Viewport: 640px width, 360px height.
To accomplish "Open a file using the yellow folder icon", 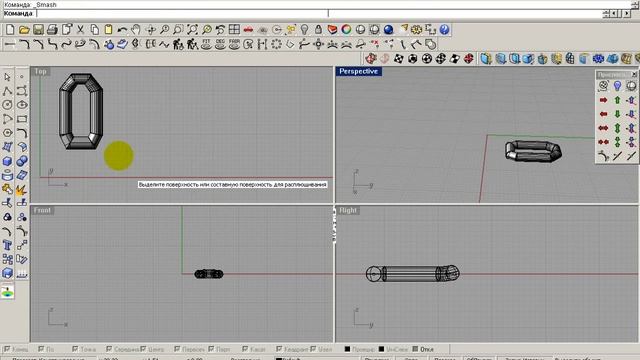I will pyautogui.click(x=24, y=29).
